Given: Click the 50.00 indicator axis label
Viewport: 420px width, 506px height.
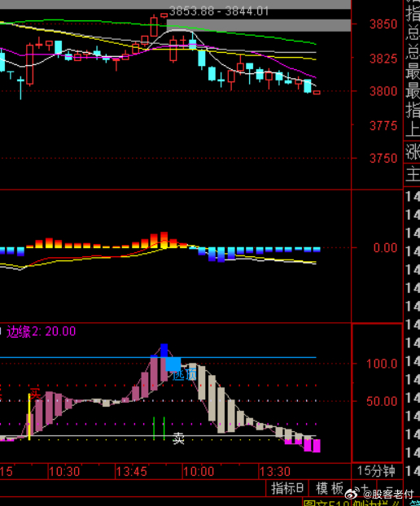Looking at the screenshot, I should click(x=382, y=401).
